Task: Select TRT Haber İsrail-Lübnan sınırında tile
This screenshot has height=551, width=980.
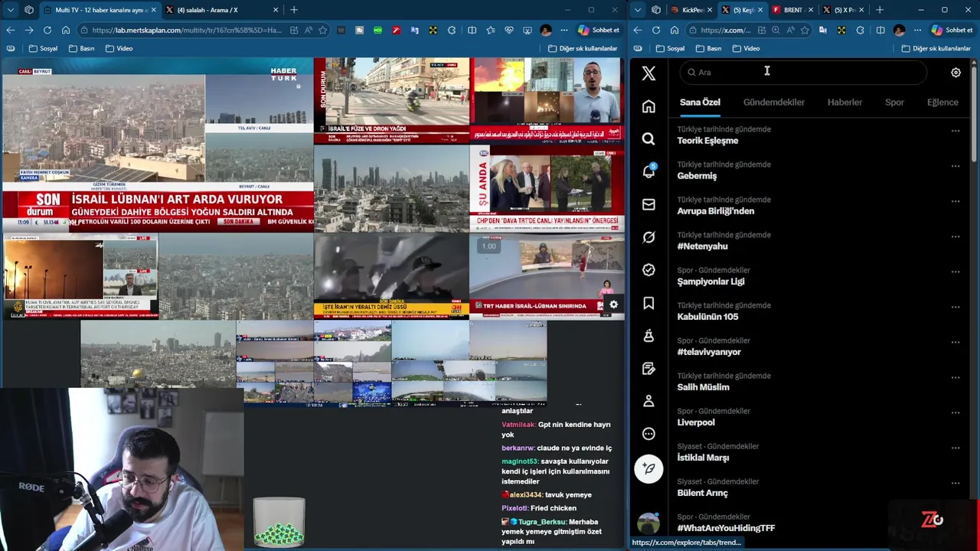Action: 547,276
